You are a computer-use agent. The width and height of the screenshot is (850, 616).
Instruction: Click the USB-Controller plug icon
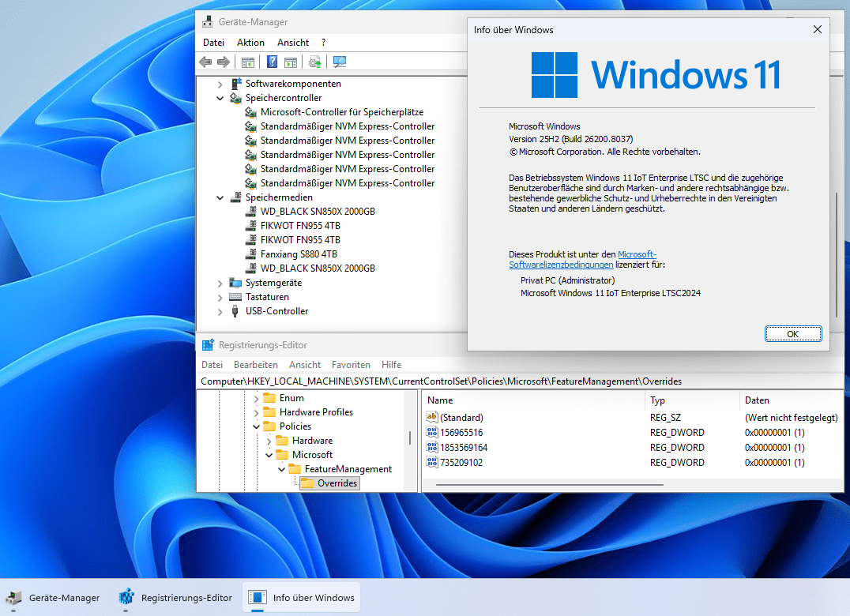235,311
